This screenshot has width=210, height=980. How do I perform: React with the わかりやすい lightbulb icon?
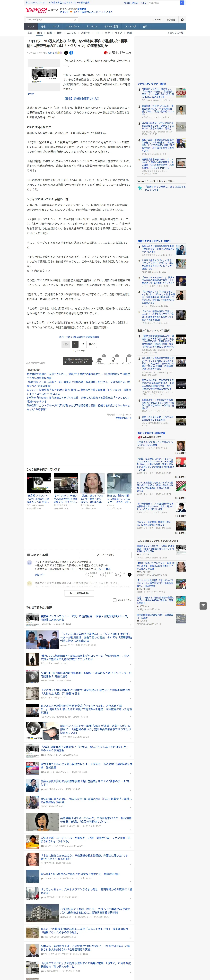113,359
